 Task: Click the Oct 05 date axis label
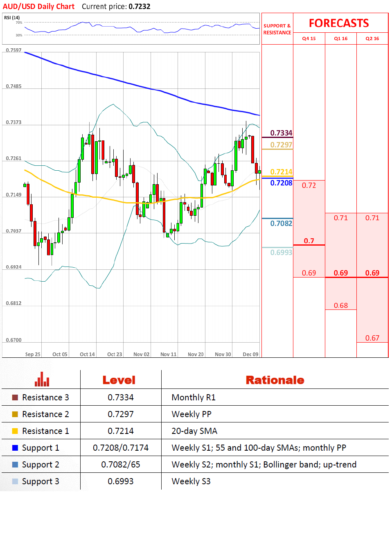(x=60, y=355)
